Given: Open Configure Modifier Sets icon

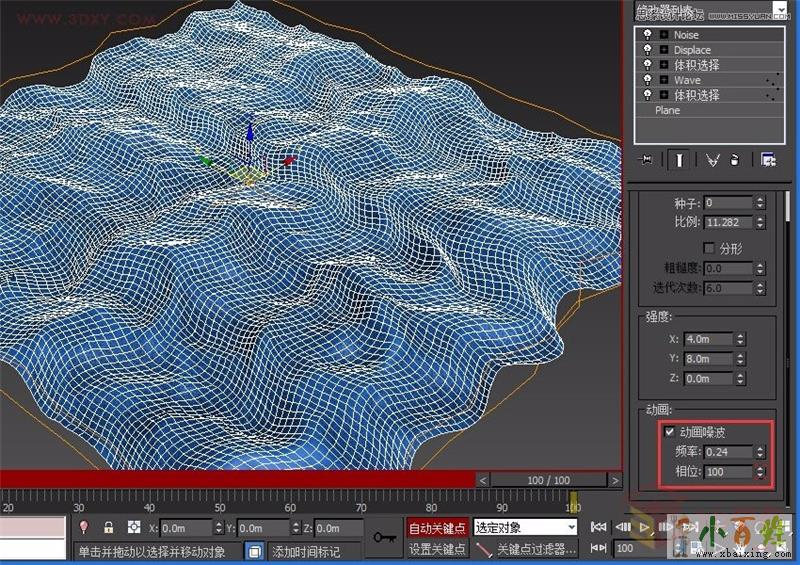Looking at the screenshot, I should click(768, 160).
